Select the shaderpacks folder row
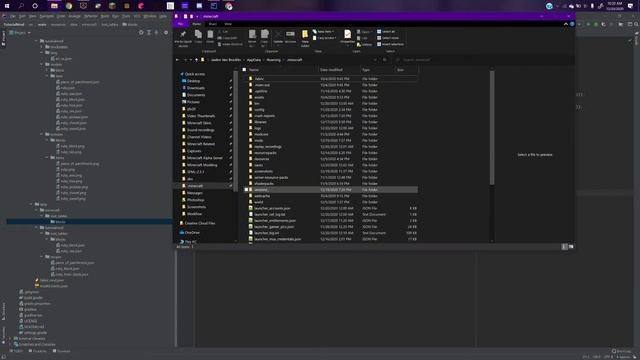The width and height of the screenshot is (640, 360). [264, 184]
